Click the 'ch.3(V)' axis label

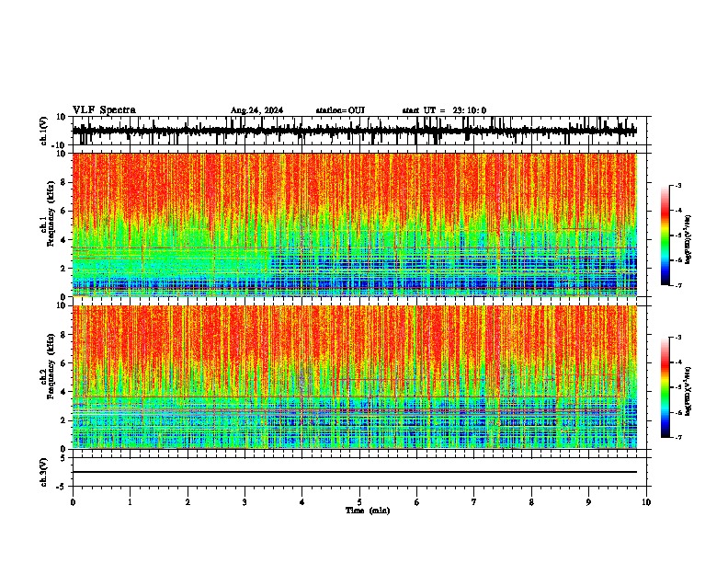click(44, 472)
